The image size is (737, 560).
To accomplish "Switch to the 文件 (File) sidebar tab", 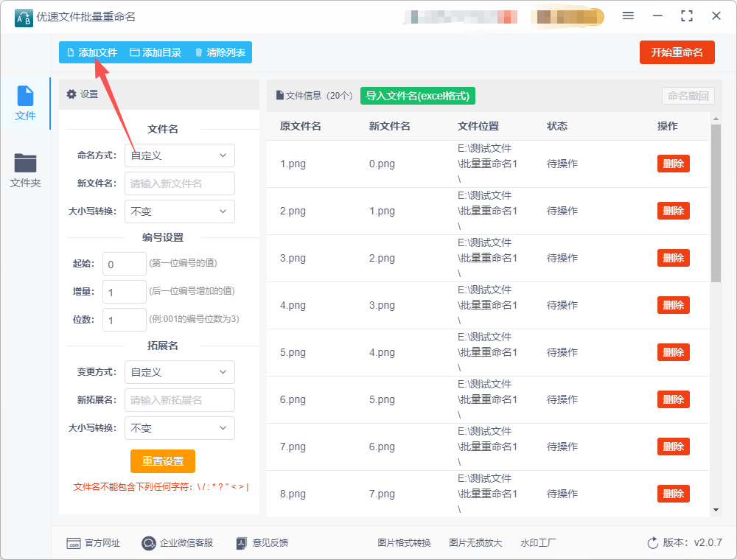I will pyautogui.click(x=25, y=103).
